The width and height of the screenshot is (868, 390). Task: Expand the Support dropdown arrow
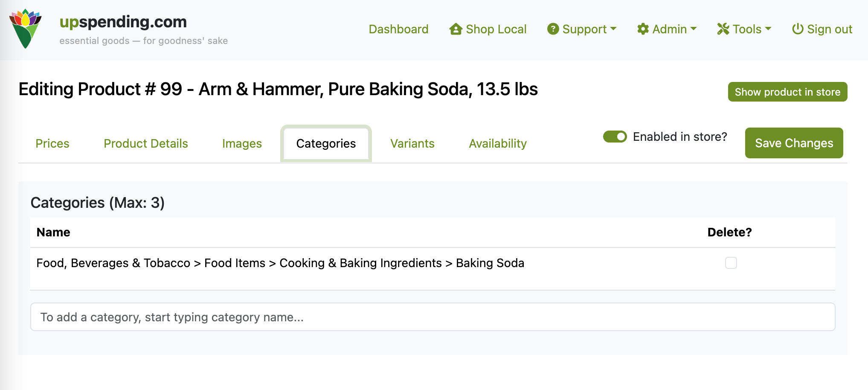coord(613,29)
